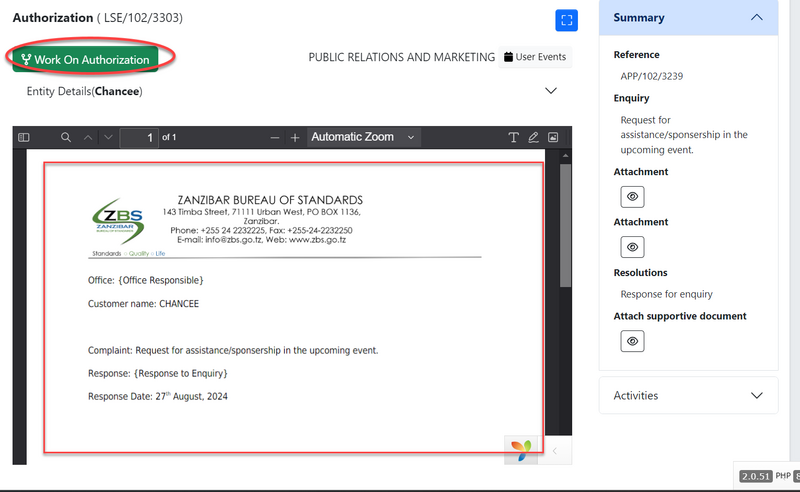Toggle the PDF viewer sidebar
The height and width of the screenshot is (492, 800).
tap(25, 137)
